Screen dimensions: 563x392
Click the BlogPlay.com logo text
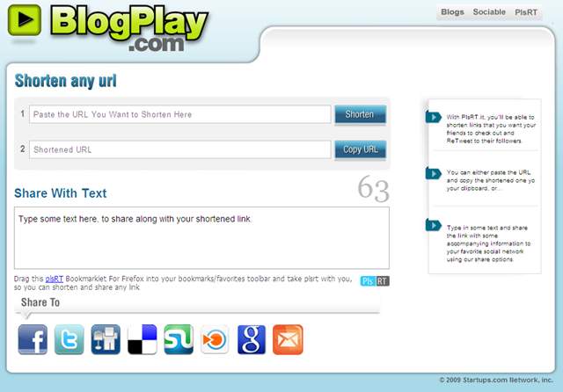click(129, 28)
